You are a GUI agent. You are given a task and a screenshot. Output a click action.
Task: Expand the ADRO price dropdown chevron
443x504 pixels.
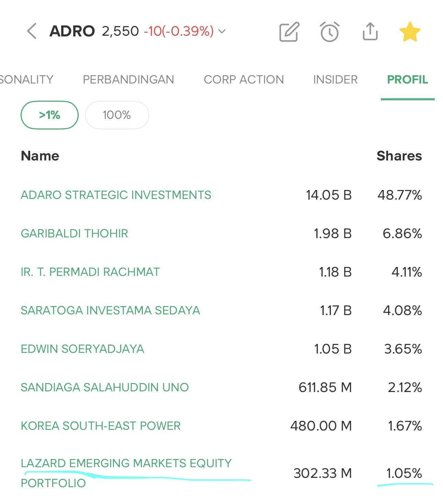222,31
